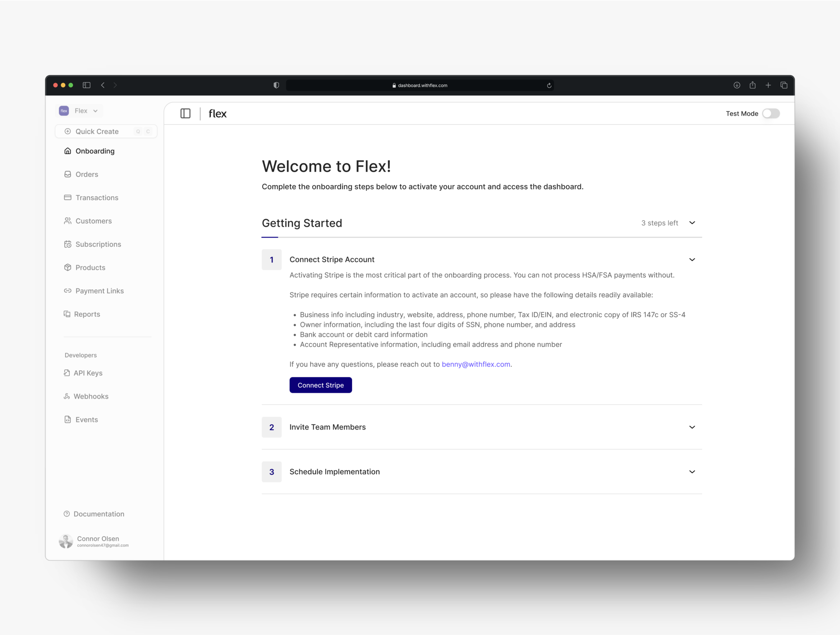Click the "Schedule Implementation" step title
This screenshot has height=635, width=840.
point(335,471)
